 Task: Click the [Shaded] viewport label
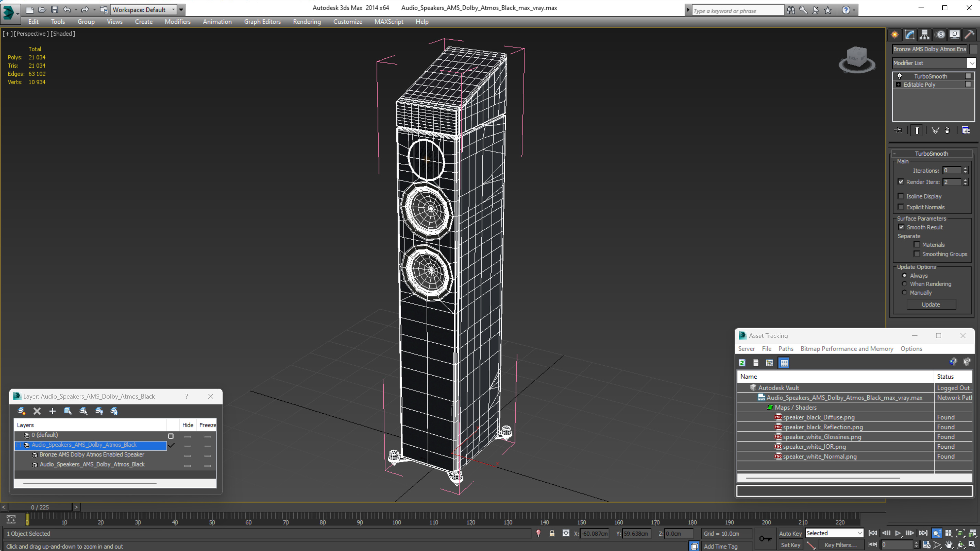click(x=63, y=33)
